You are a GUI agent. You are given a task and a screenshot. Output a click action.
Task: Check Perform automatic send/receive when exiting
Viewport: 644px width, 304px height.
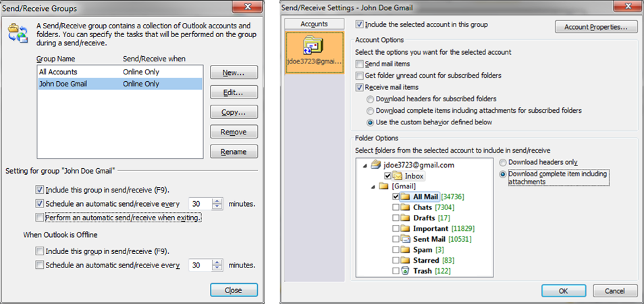pos(39,218)
